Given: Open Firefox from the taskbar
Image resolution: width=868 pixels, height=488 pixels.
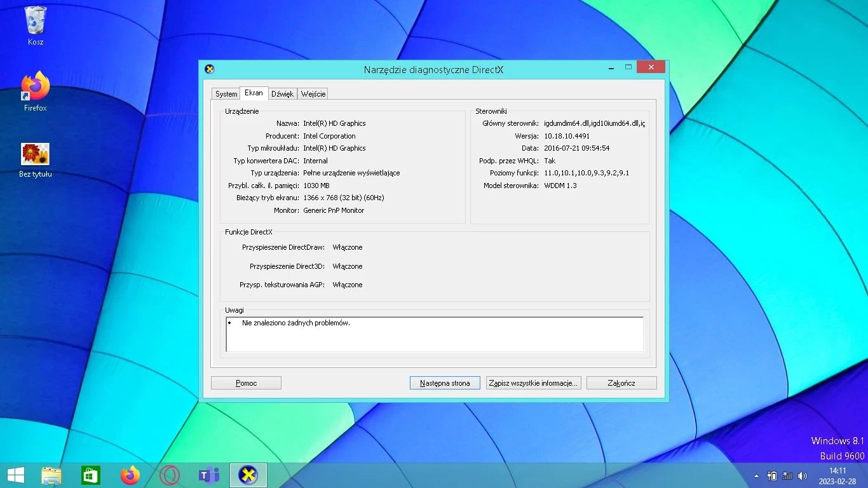Looking at the screenshot, I should (x=130, y=475).
